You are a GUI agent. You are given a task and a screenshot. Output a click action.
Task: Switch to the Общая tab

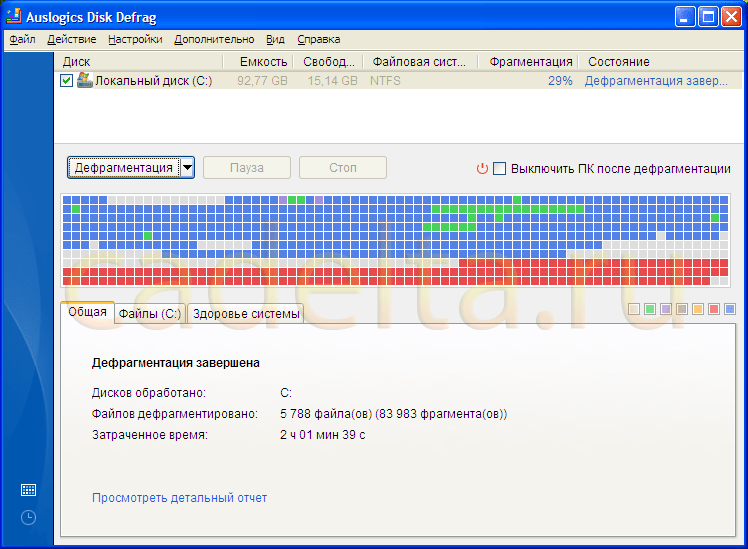pos(87,312)
